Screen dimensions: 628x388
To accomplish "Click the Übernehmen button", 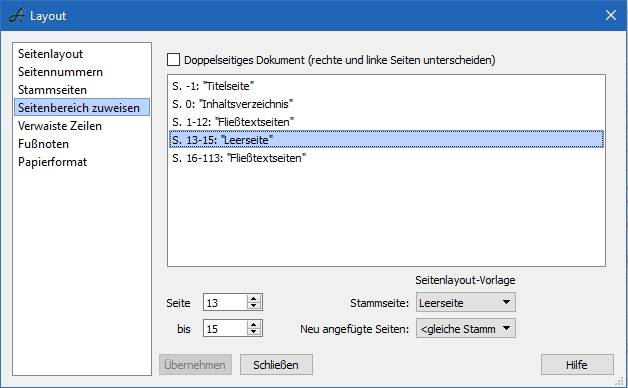I will (195, 365).
